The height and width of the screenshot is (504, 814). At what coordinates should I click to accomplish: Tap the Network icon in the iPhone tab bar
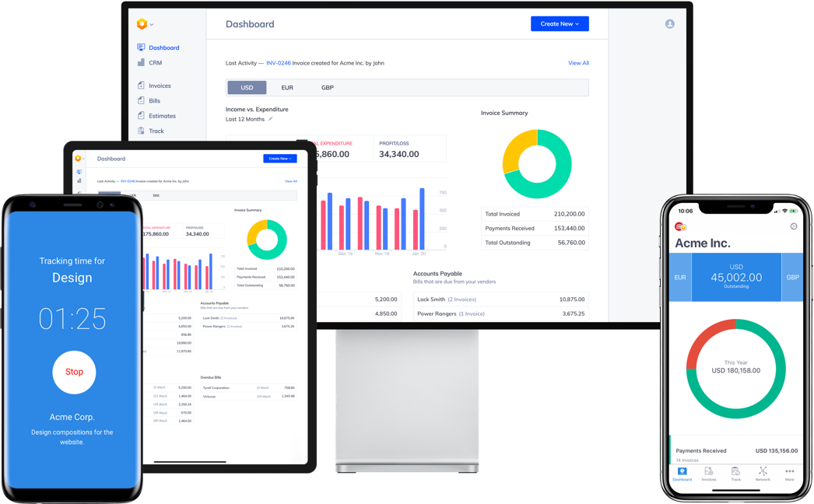[762, 471]
